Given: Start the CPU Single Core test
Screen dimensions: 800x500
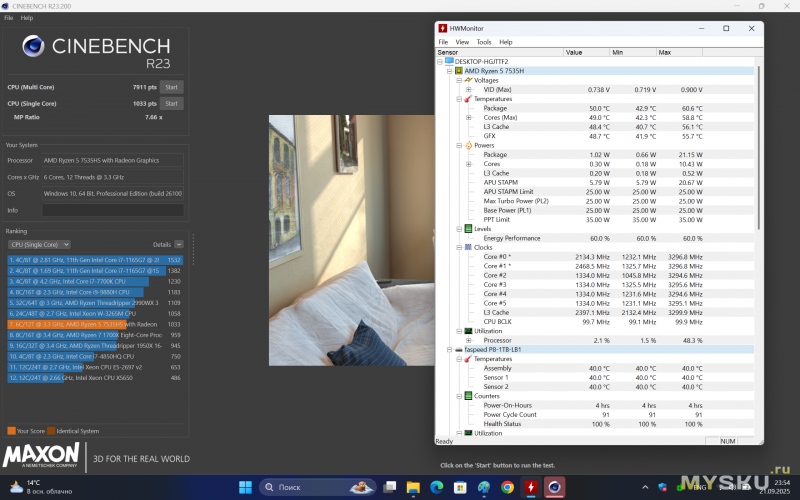Looking at the screenshot, I should point(171,104).
